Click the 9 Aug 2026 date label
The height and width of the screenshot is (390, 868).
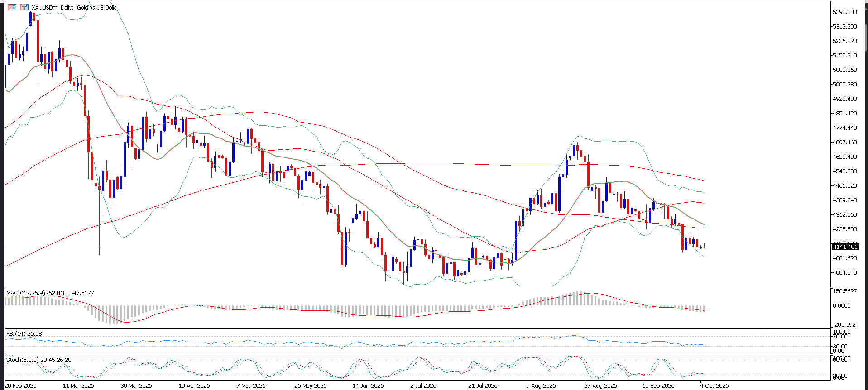[541, 386]
